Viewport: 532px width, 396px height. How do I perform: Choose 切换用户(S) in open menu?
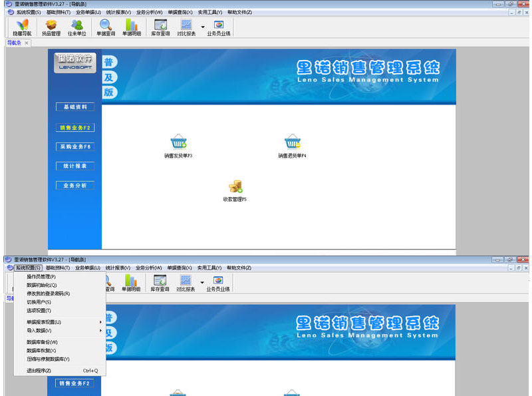pos(60,302)
